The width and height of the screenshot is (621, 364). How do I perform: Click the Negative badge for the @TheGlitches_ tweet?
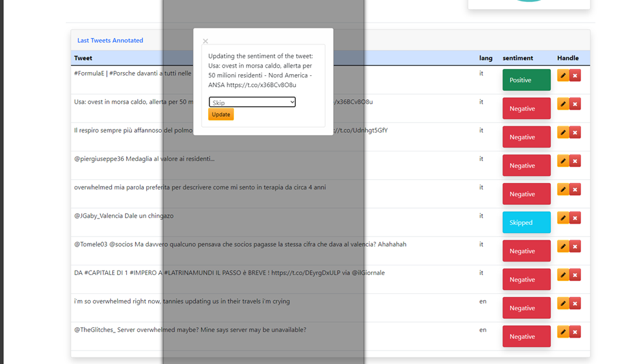point(526,336)
